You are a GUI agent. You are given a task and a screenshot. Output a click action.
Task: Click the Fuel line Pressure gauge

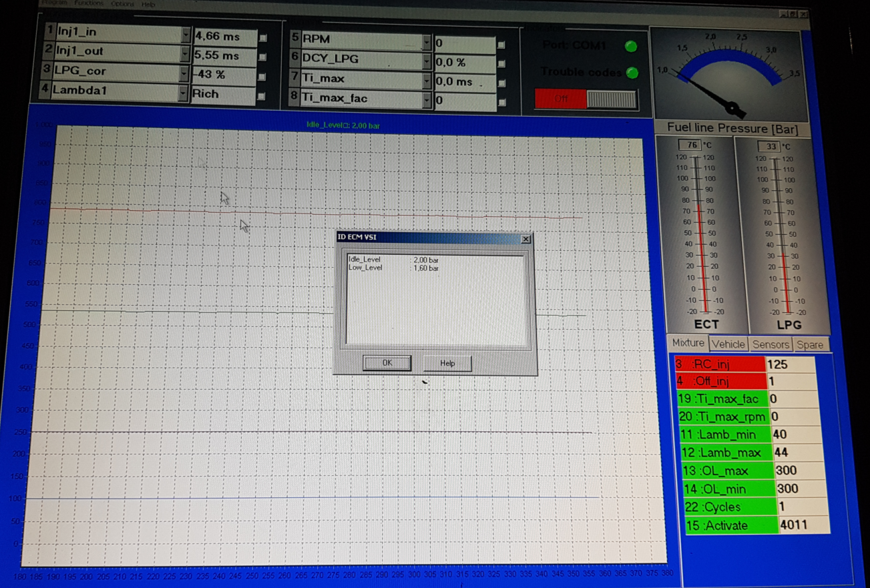pyautogui.click(x=730, y=73)
